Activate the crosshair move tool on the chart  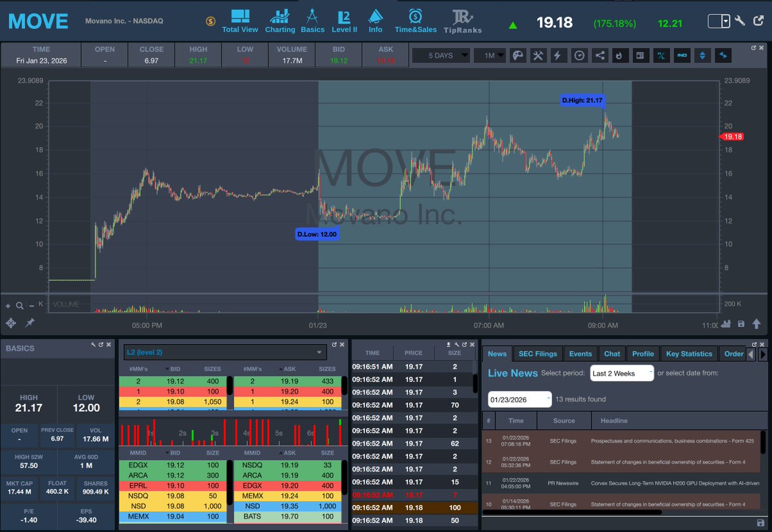click(x=11, y=322)
